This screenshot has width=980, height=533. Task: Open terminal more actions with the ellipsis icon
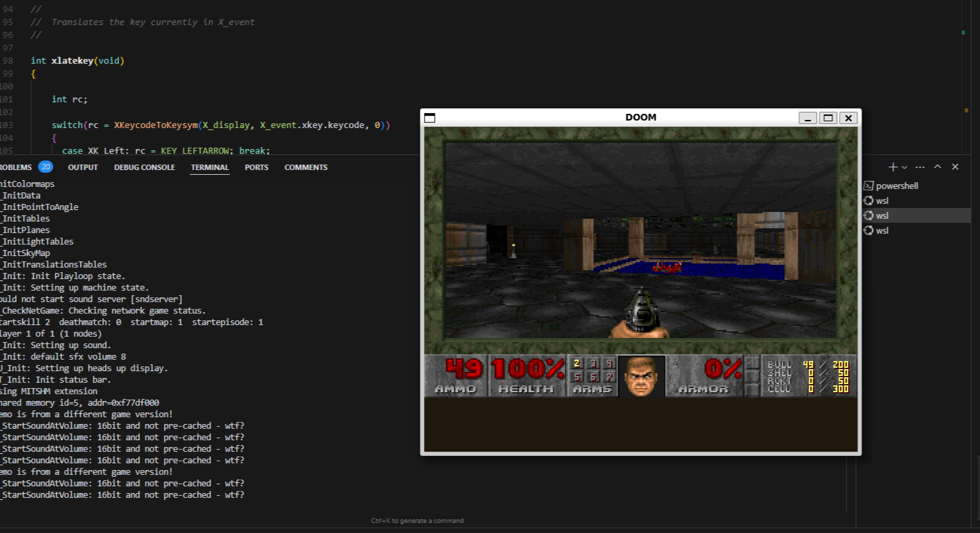tap(920, 166)
